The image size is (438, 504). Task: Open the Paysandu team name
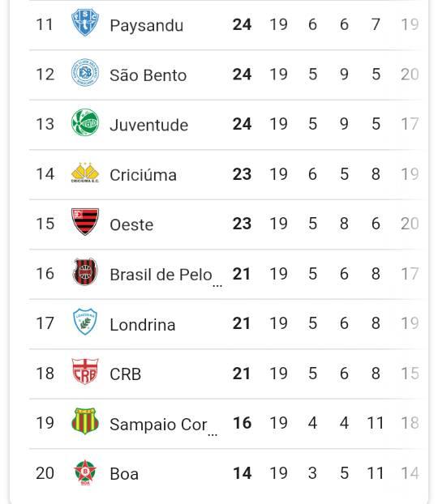coord(147,25)
